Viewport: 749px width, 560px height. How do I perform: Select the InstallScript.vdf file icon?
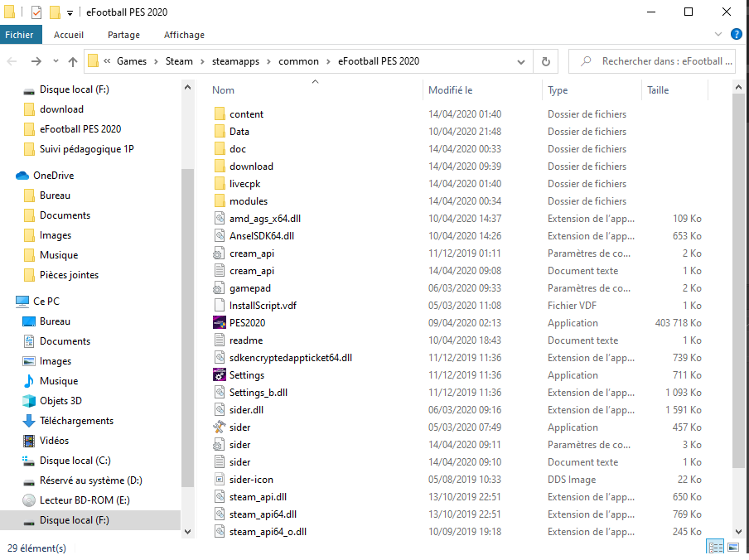point(220,305)
